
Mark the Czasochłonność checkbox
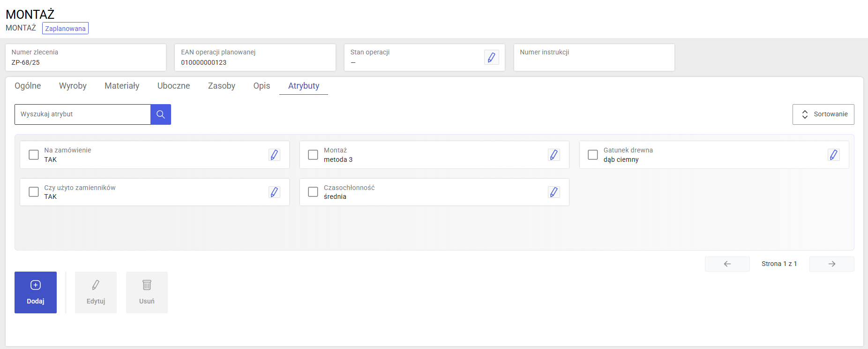pos(313,192)
